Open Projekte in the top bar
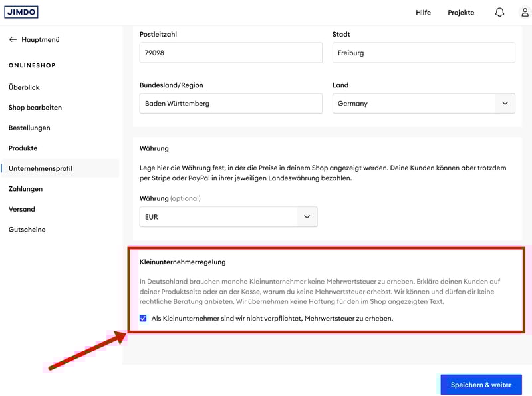Viewport: 532px width, 396px height. 461,13
